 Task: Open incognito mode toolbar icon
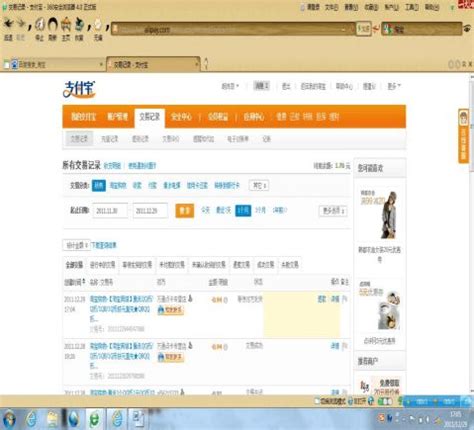pos(98,24)
